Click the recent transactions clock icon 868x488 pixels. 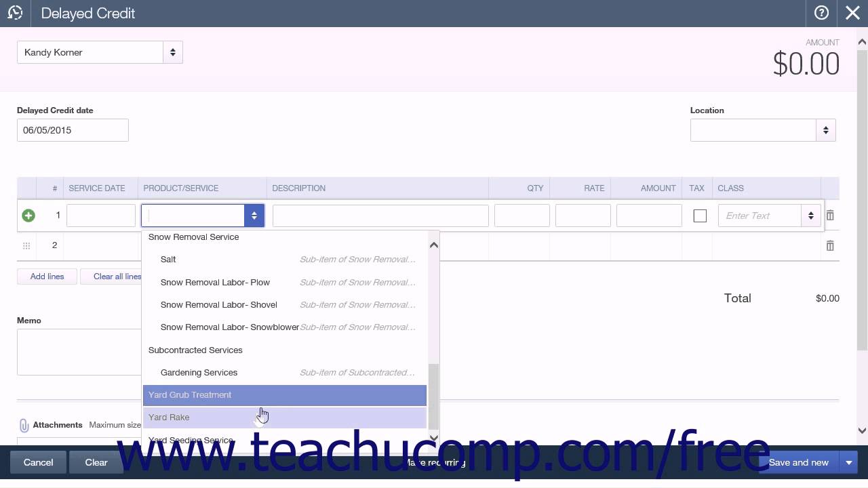15,13
